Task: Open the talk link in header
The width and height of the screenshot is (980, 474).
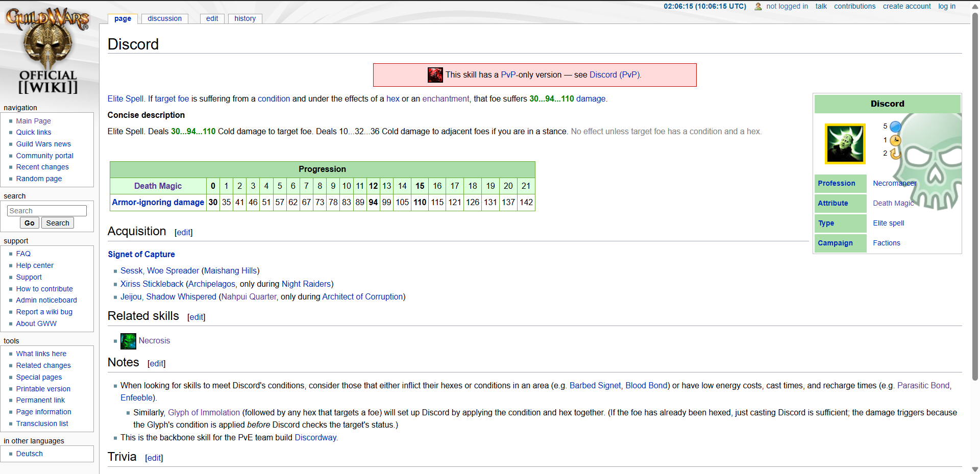Action: point(821,6)
